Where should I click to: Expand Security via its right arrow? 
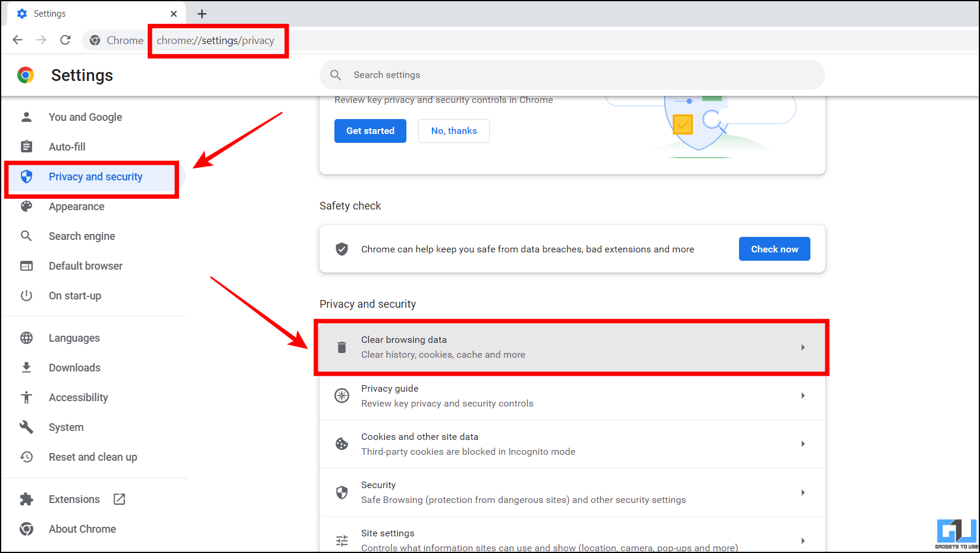(803, 492)
